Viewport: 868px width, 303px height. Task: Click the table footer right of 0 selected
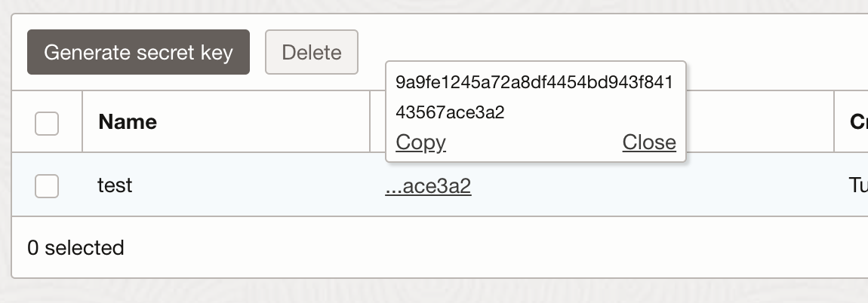453,247
